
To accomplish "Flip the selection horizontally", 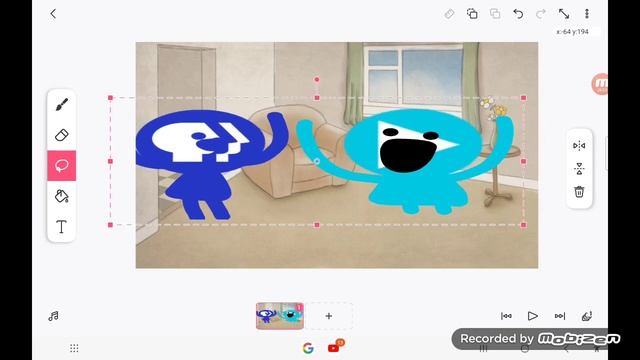I will 579,146.
